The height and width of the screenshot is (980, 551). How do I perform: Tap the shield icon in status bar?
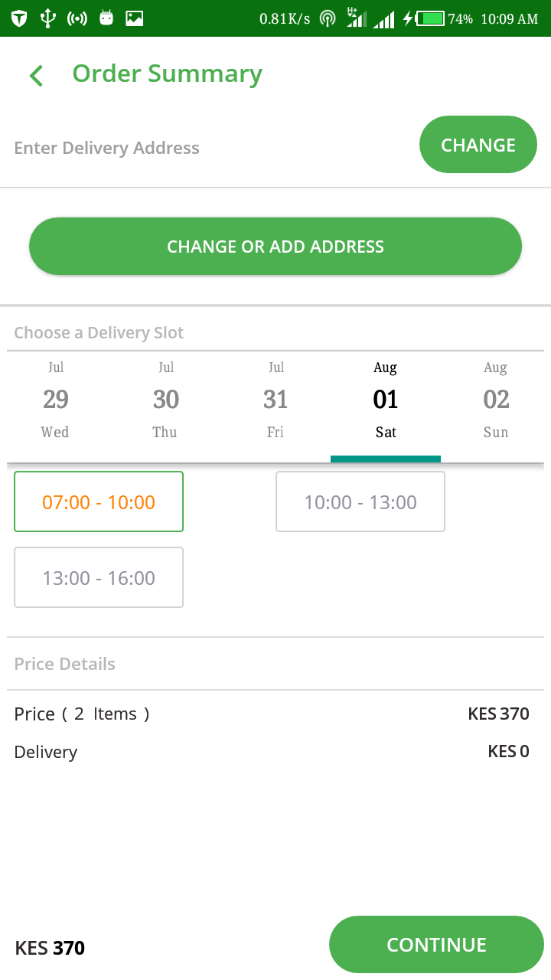click(19, 18)
